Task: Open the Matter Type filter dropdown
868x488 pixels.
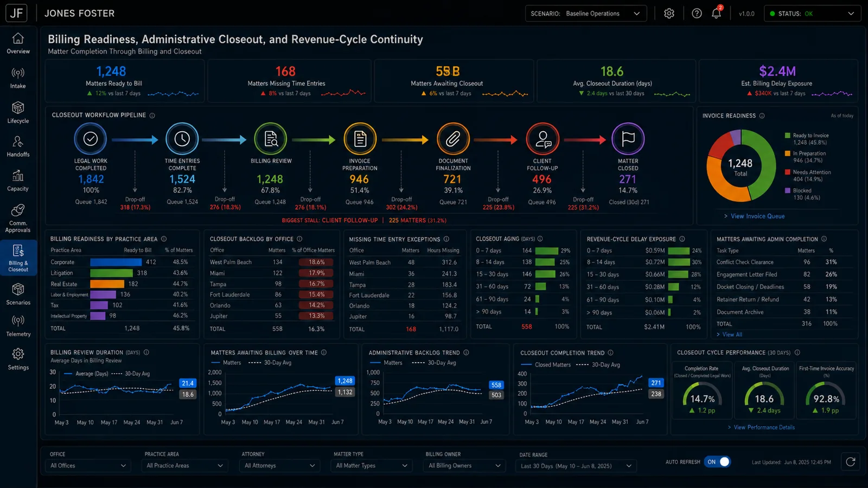Action: tap(372, 466)
